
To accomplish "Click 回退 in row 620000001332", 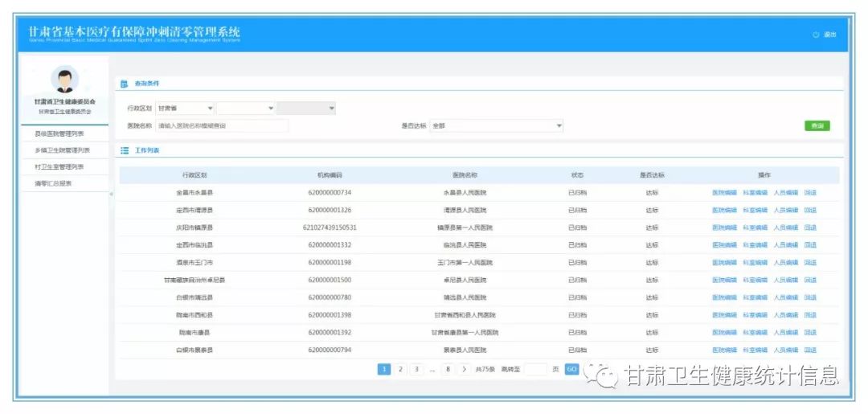I will coord(810,244).
